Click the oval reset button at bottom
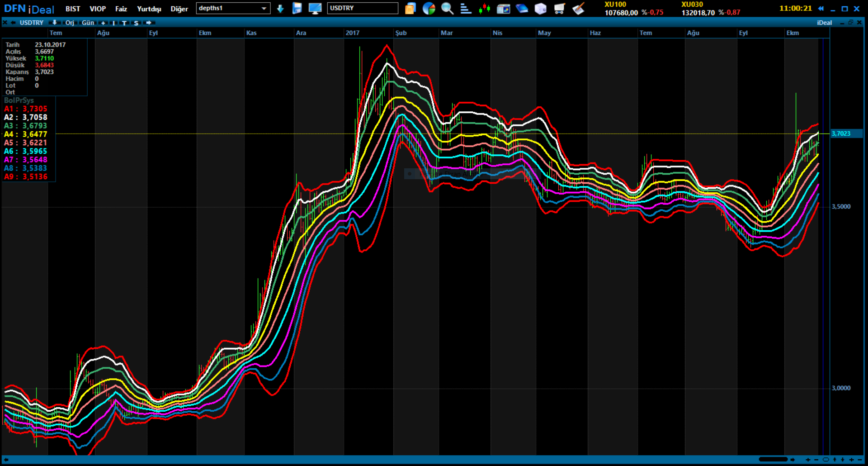The height and width of the screenshot is (466, 868). click(x=826, y=460)
